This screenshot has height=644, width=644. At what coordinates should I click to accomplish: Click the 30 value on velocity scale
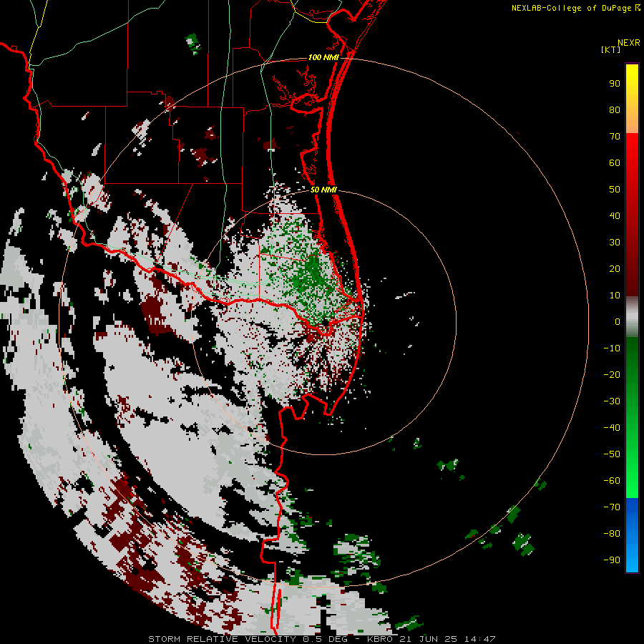pos(615,243)
